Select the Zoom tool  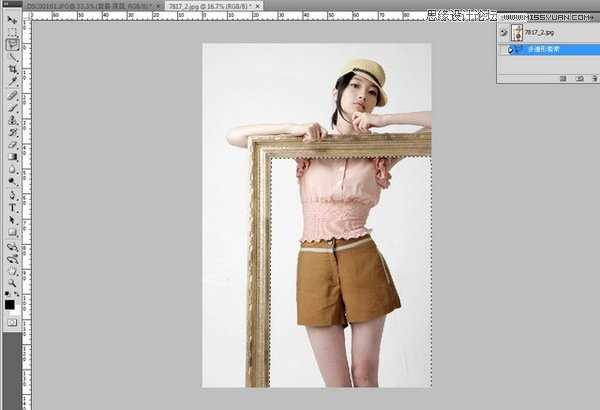tap(12, 283)
